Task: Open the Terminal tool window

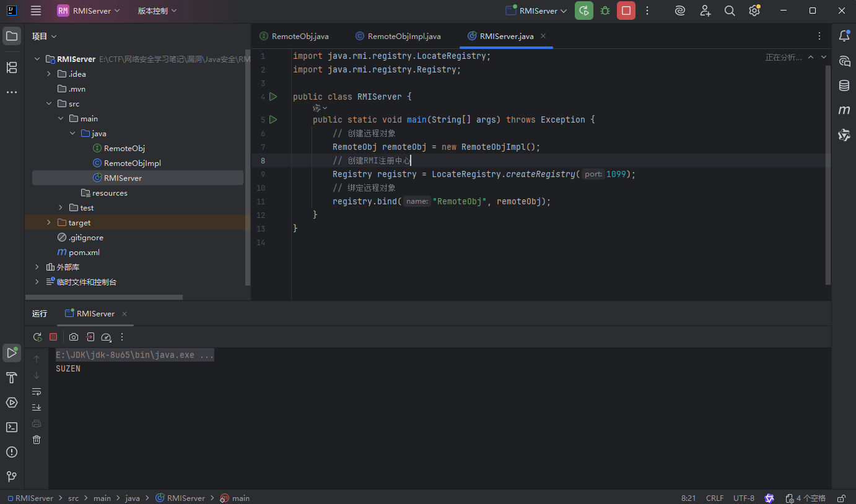Action: tap(12, 427)
